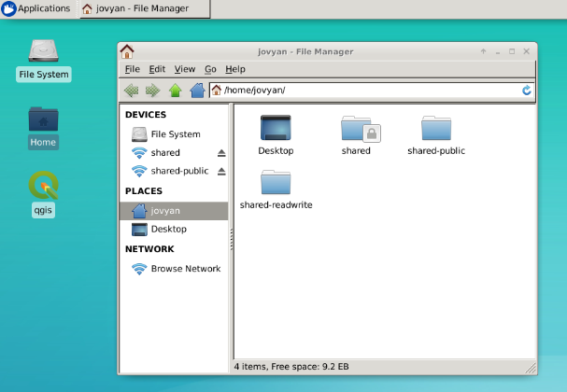Screen dimensions: 567x392
Task: Open the Go menu
Action: point(210,69)
